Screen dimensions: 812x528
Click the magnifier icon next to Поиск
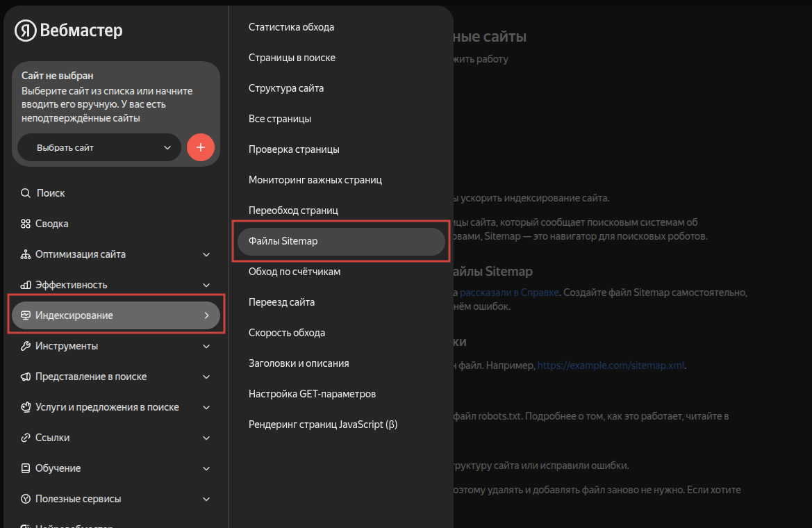(26, 193)
